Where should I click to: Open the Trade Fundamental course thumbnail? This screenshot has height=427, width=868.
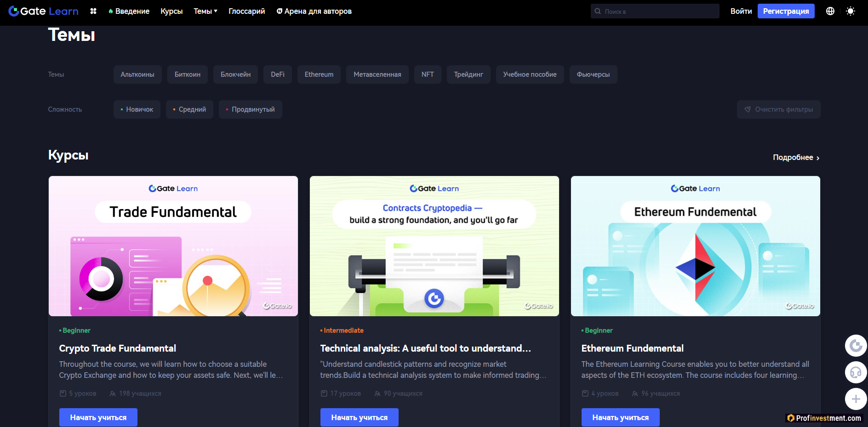click(x=173, y=246)
